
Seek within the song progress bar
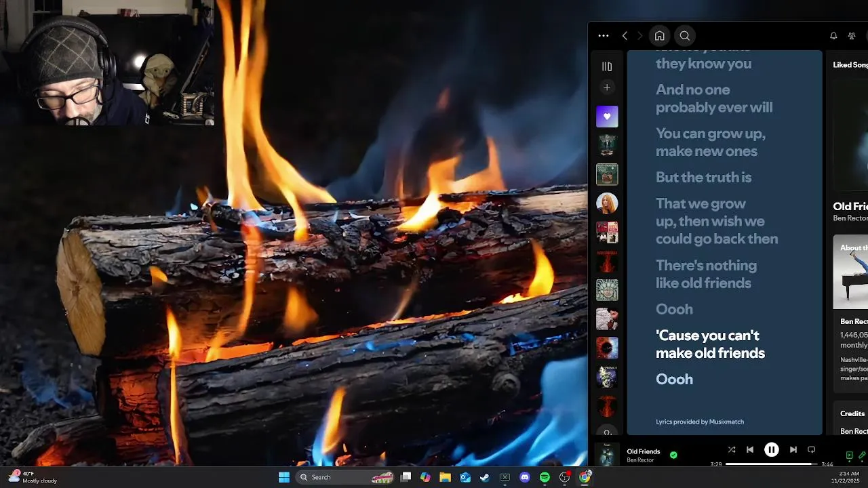tap(771, 464)
